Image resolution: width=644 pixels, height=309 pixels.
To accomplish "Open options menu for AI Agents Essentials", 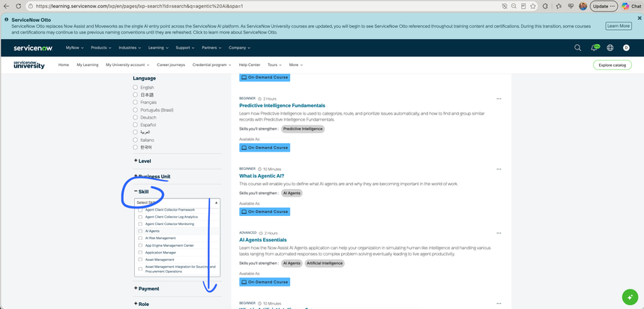I will (499, 233).
